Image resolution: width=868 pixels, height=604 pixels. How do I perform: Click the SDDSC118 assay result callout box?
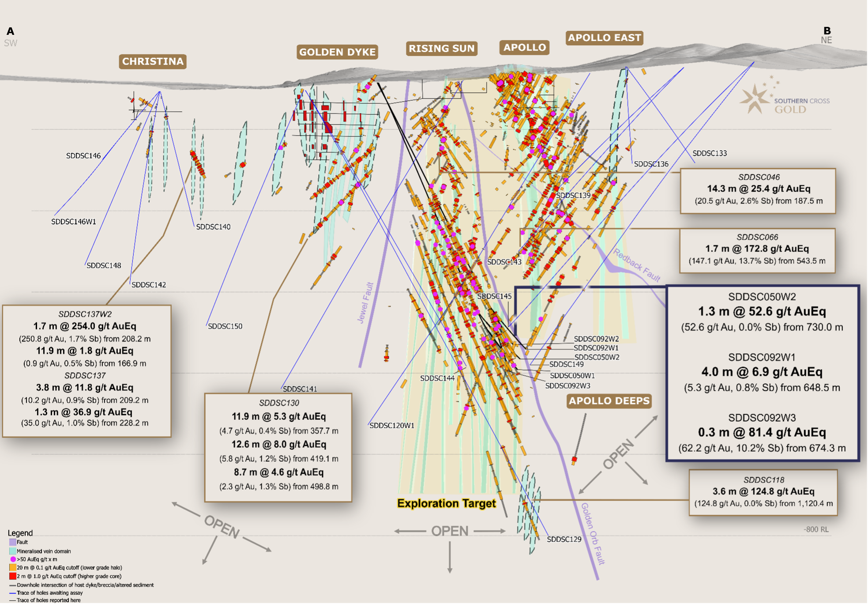pyautogui.click(x=763, y=492)
